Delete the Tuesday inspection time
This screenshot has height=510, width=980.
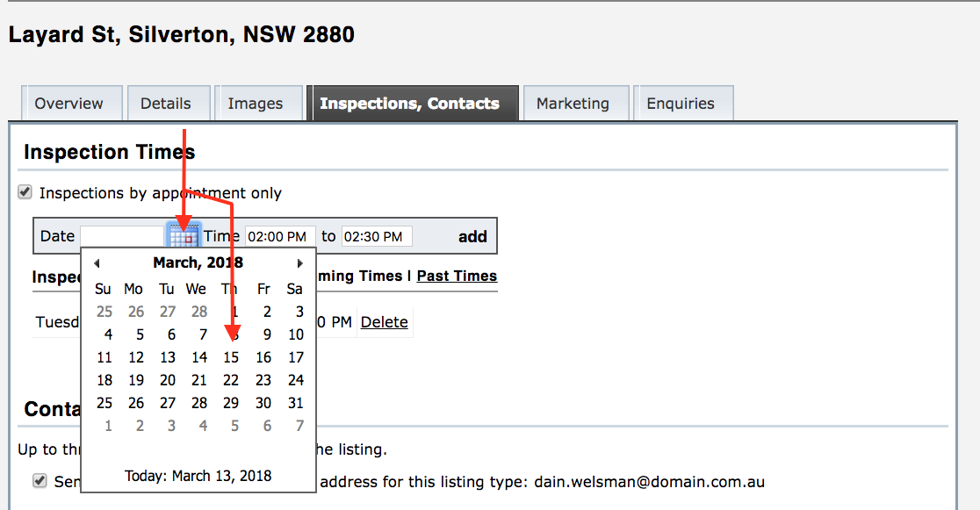(384, 321)
